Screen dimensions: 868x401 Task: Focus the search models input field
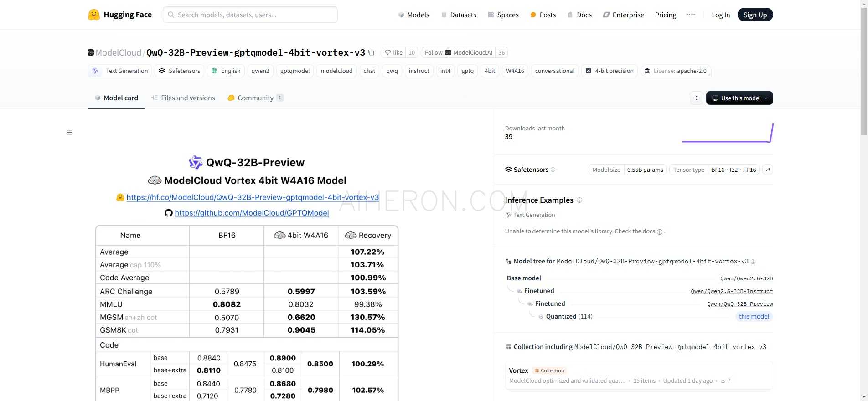point(250,15)
